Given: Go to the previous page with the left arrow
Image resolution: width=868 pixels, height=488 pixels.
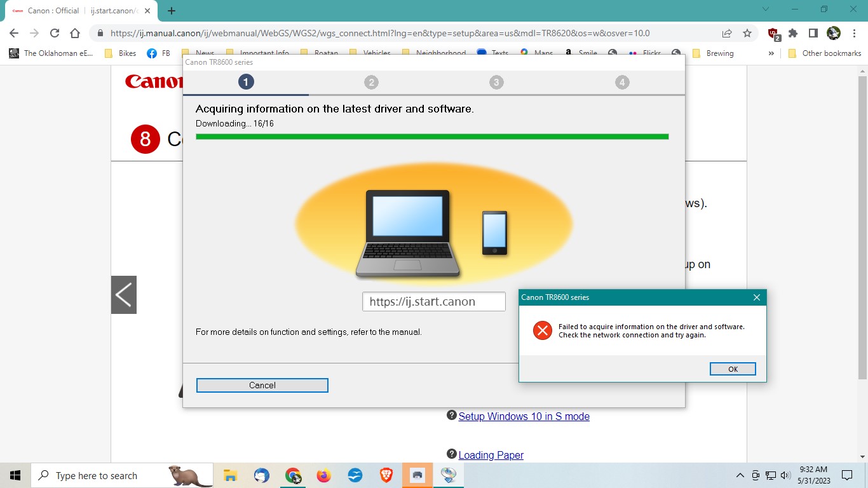Looking at the screenshot, I should click(x=124, y=295).
